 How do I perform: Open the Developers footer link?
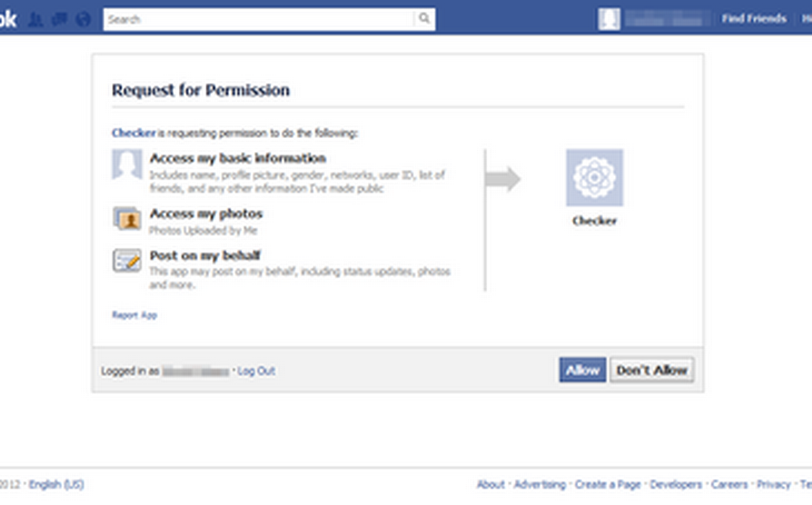click(676, 484)
